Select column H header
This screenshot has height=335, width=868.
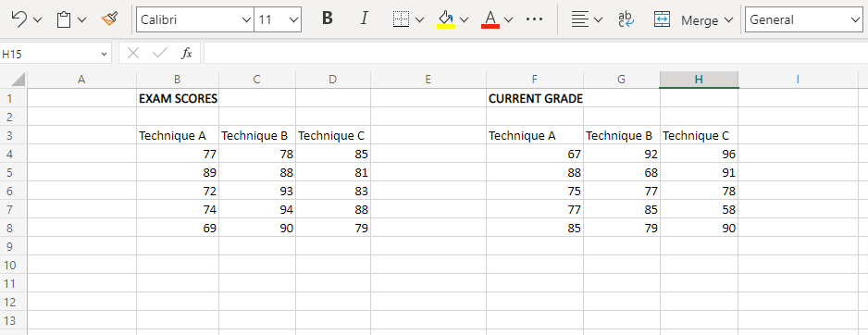699,80
